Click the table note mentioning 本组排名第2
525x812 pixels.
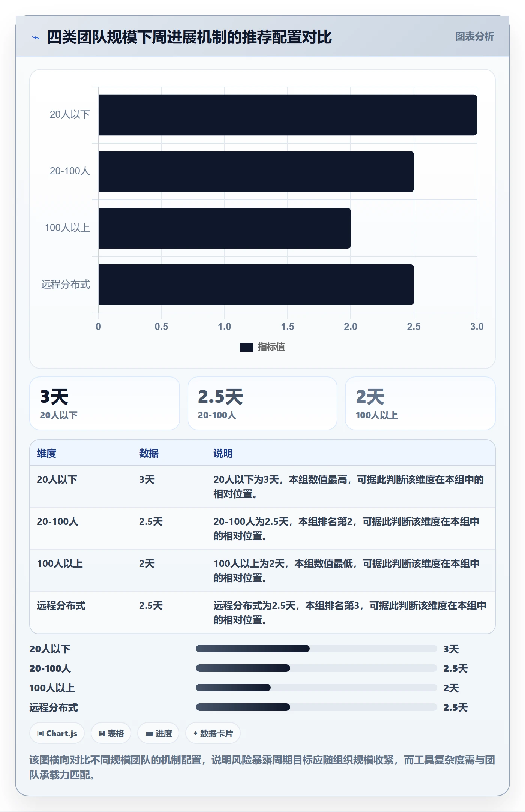tap(346, 529)
